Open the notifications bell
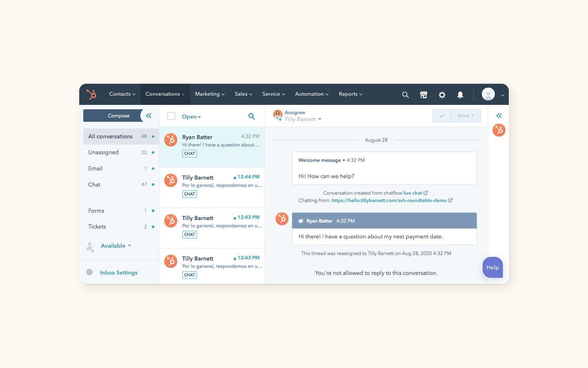The height and width of the screenshot is (368, 588). click(460, 95)
